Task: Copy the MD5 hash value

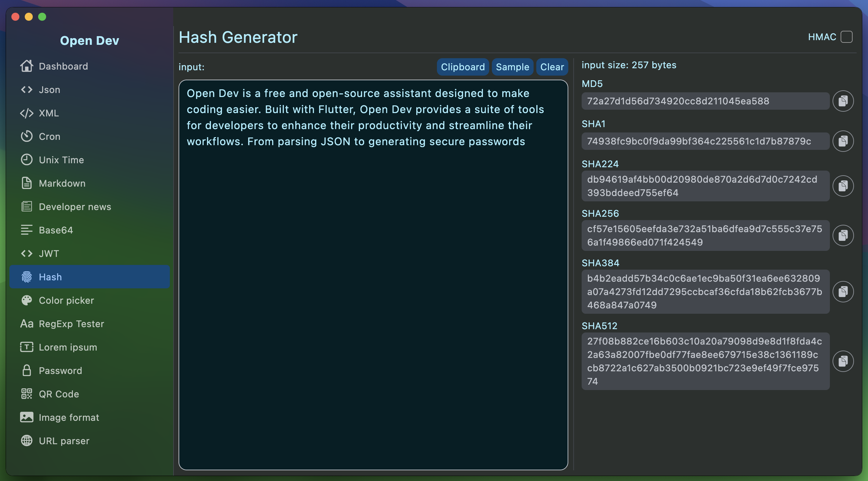Action: coord(843,101)
